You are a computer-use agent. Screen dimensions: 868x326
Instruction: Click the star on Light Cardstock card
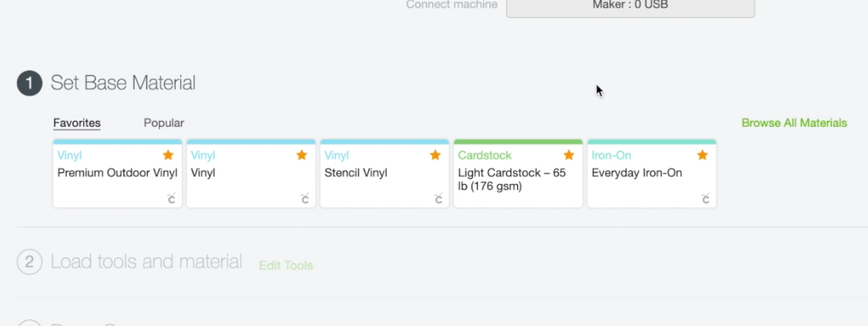tap(569, 155)
